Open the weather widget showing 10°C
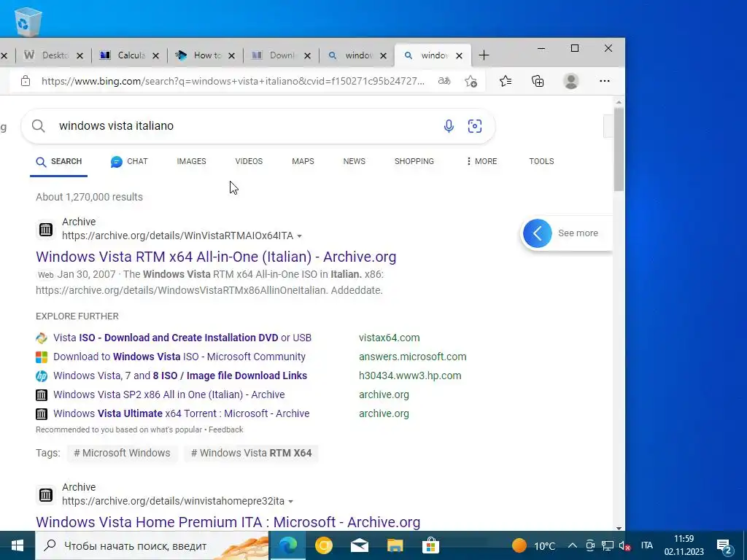This screenshot has width=747, height=560. coord(533,545)
